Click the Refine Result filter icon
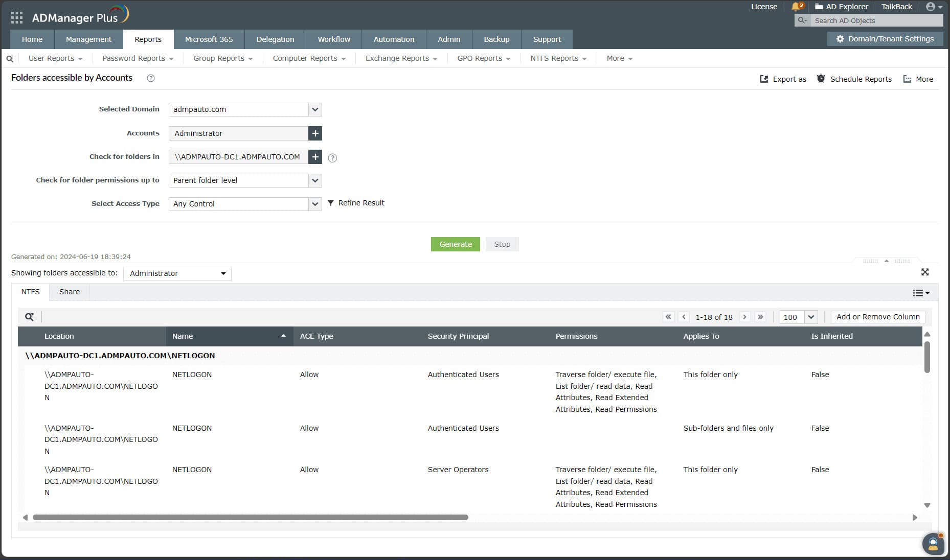 pos(331,203)
